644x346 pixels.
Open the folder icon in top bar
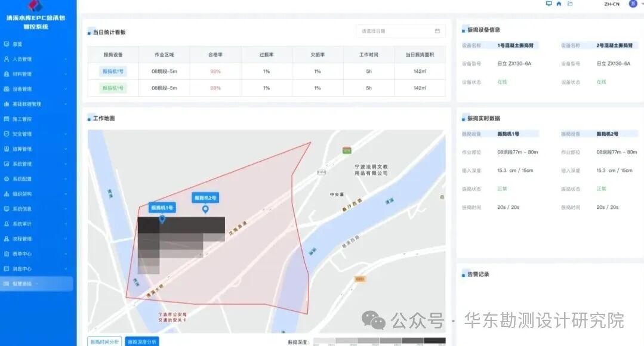point(570,4)
